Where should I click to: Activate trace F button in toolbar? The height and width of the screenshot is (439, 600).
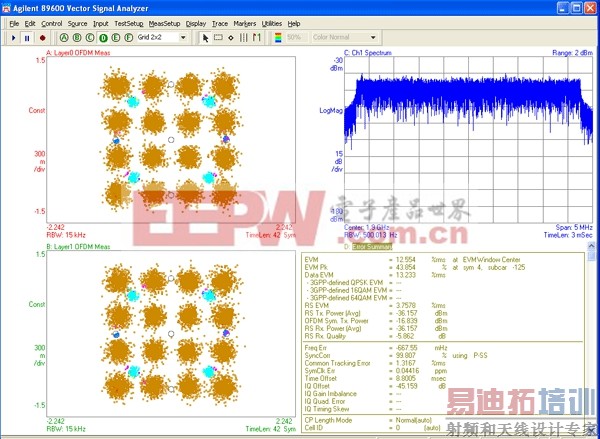[129, 38]
